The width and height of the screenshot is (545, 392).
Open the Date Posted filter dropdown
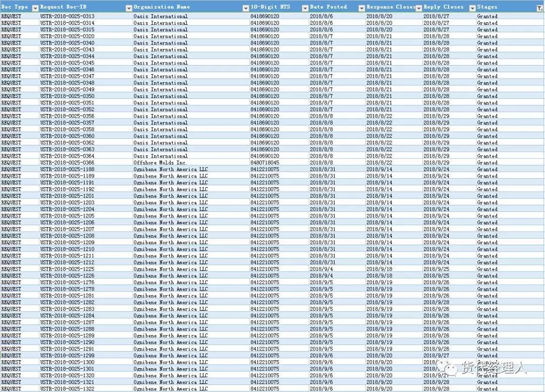361,9
